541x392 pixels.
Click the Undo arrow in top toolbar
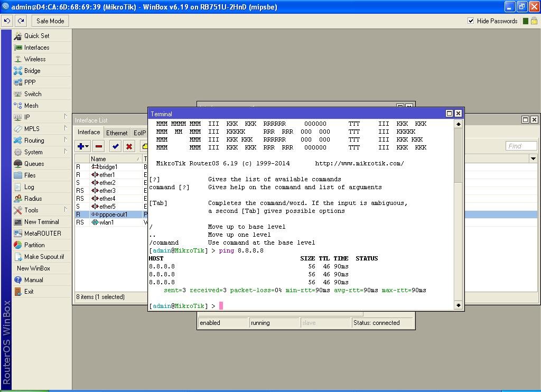(7, 21)
